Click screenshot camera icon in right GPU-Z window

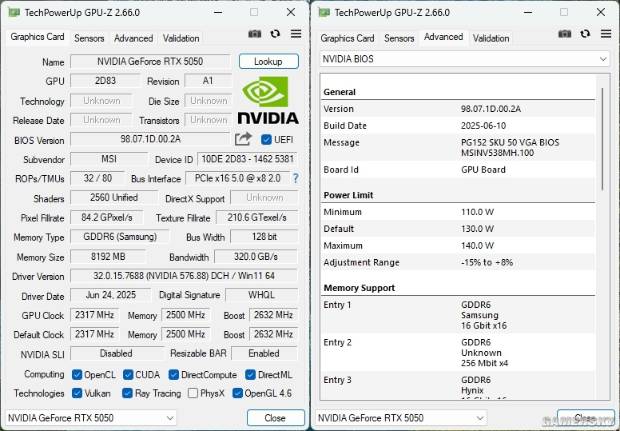(565, 34)
